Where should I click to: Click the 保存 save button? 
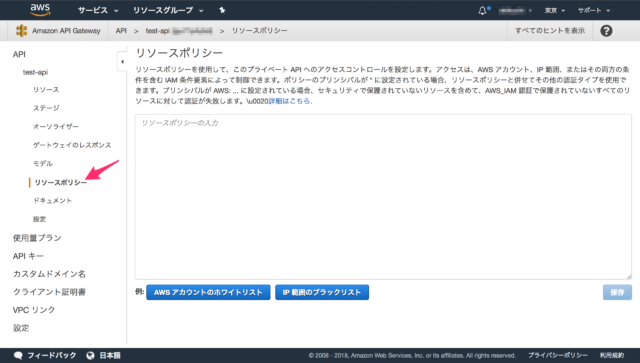[617, 292]
